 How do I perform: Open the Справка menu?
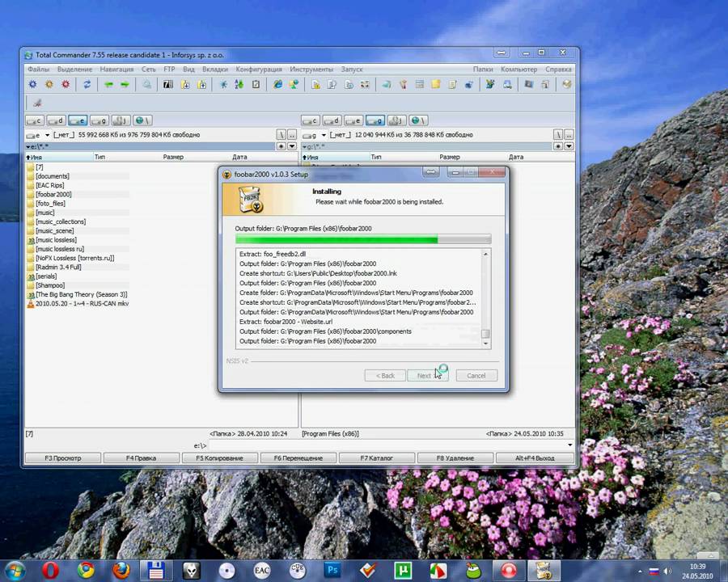(x=558, y=70)
